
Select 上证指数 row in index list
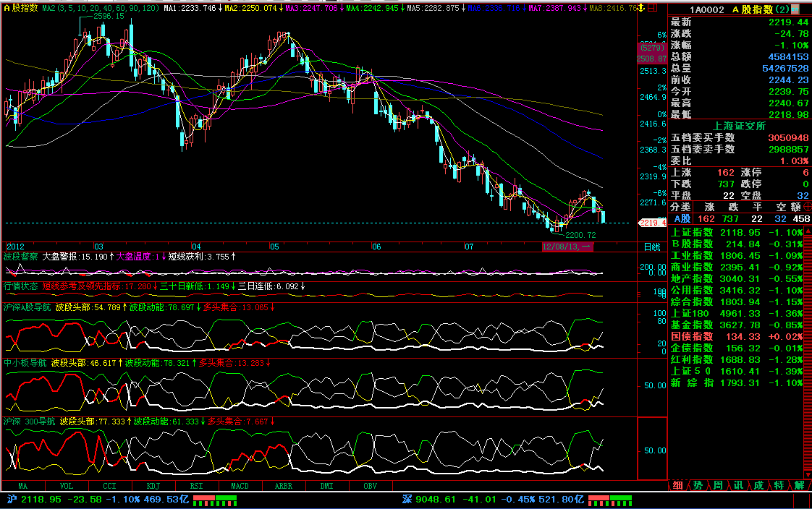[x=735, y=233]
